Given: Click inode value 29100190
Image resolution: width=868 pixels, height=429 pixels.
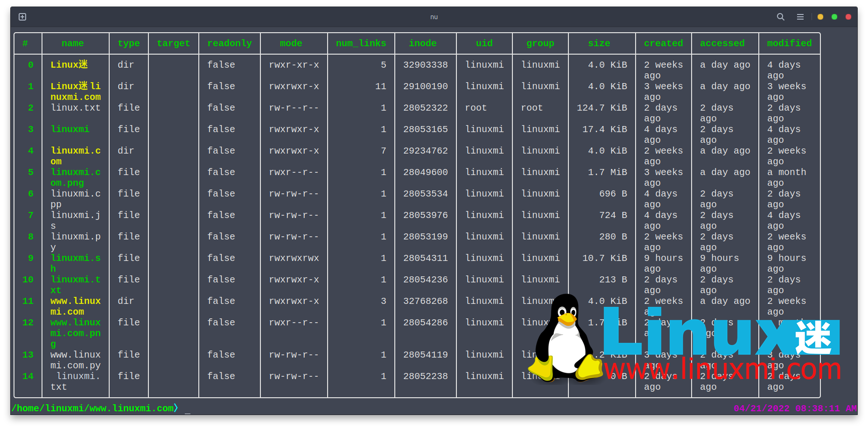Looking at the screenshot, I should click(x=426, y=86).
